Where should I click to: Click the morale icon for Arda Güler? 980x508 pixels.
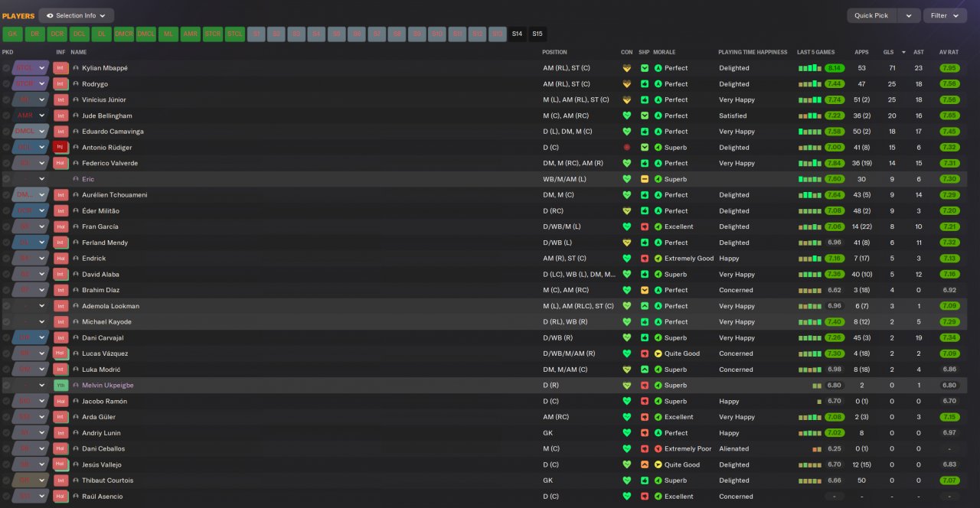(658, 417)
